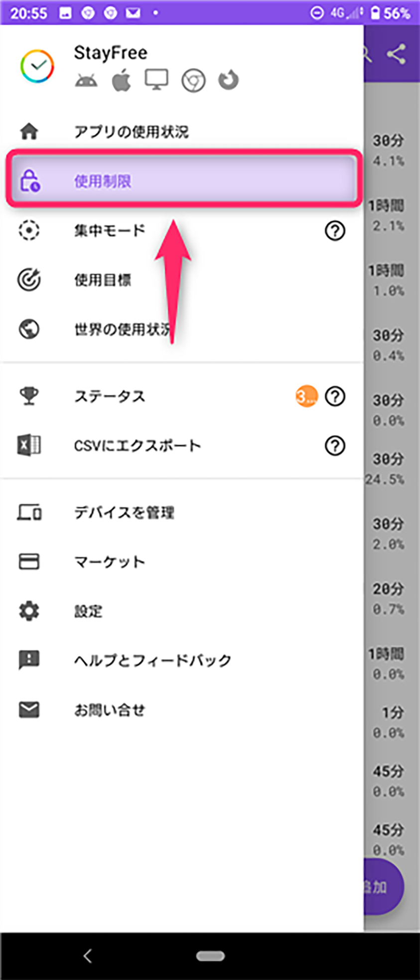Tap the Firefox browser icon in header

tap(228, 80)
